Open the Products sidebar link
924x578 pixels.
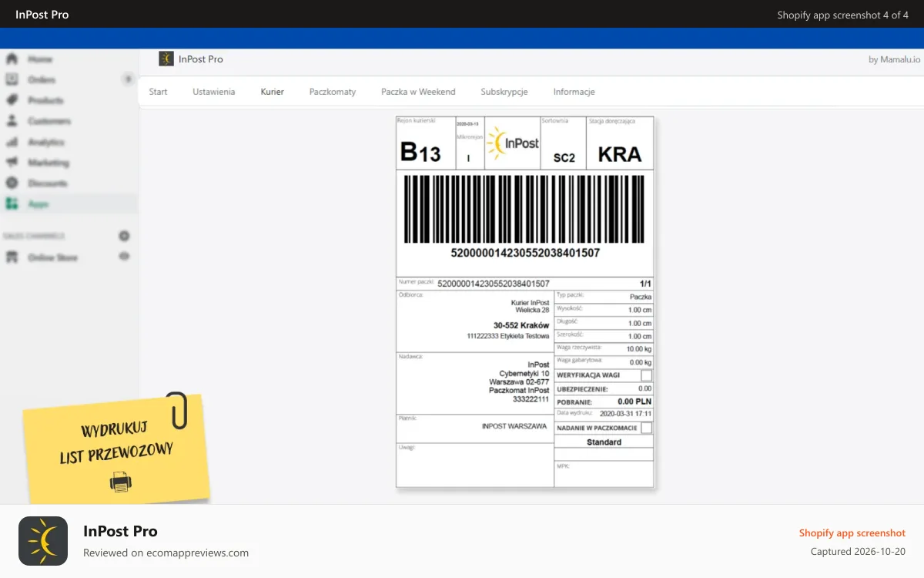[x=46, y=100]
